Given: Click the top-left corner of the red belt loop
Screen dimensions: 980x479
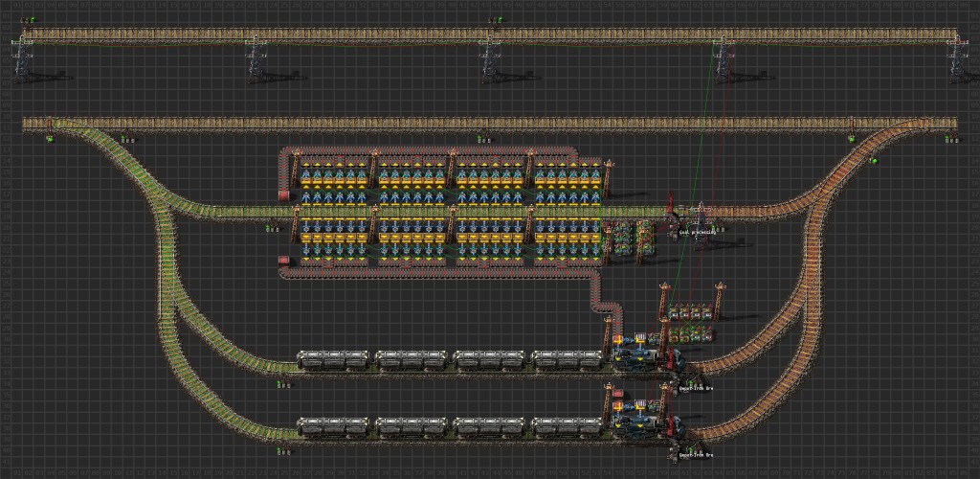Looking at the screenshot, I should [x=283, y=152].
